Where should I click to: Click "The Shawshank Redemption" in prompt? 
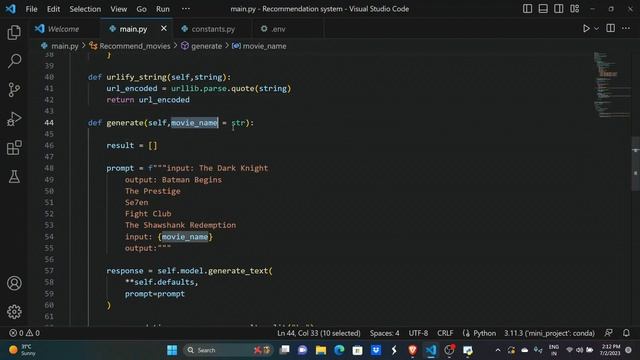coord(180,225)
